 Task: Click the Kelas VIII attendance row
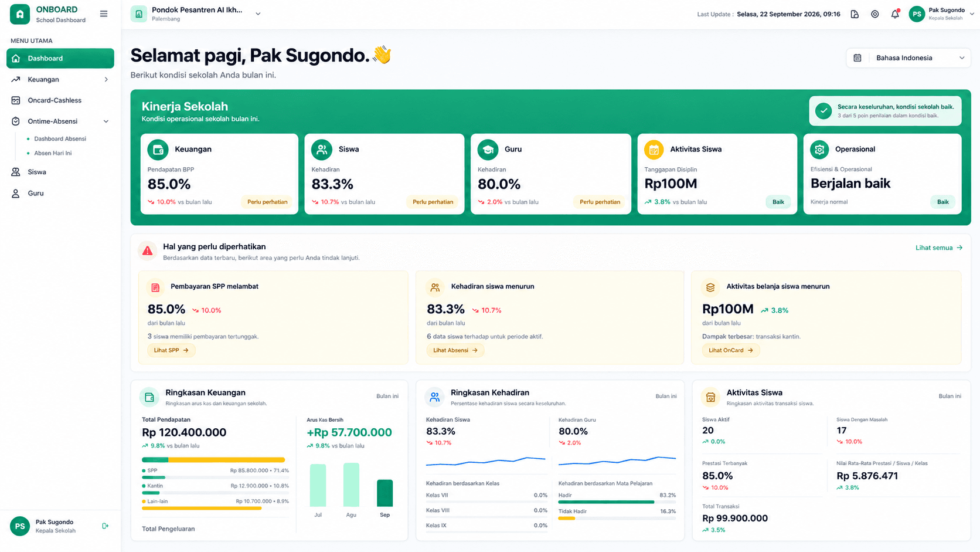tap(486, 512)
